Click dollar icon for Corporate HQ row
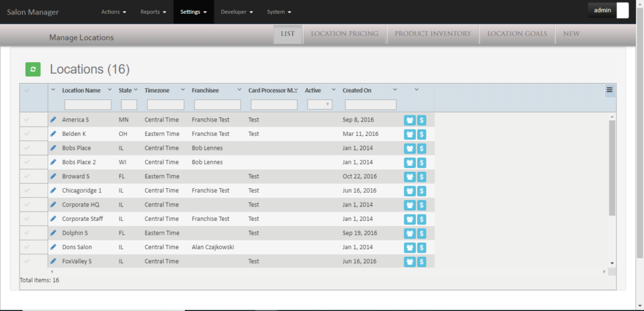 [421, 205]
